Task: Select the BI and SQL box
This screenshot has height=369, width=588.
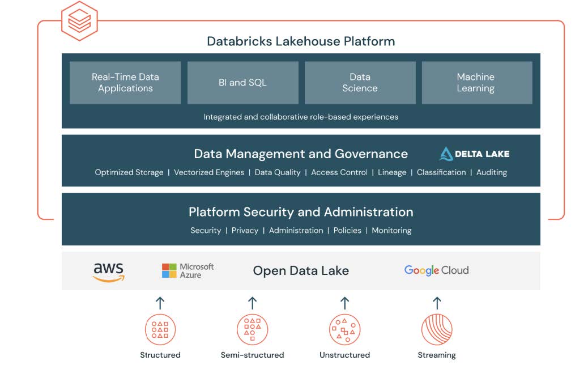Action: coord(242,83)
